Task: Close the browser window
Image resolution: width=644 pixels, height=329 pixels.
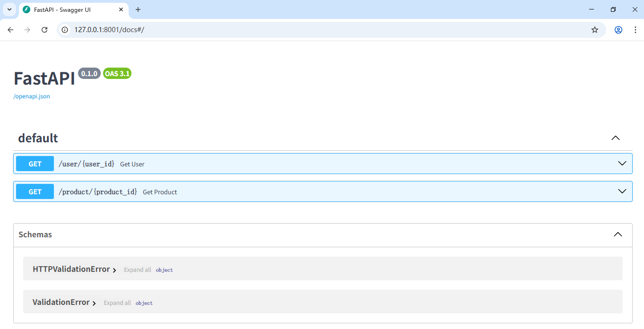Action: pyautogui.click(x=635, y=9)
